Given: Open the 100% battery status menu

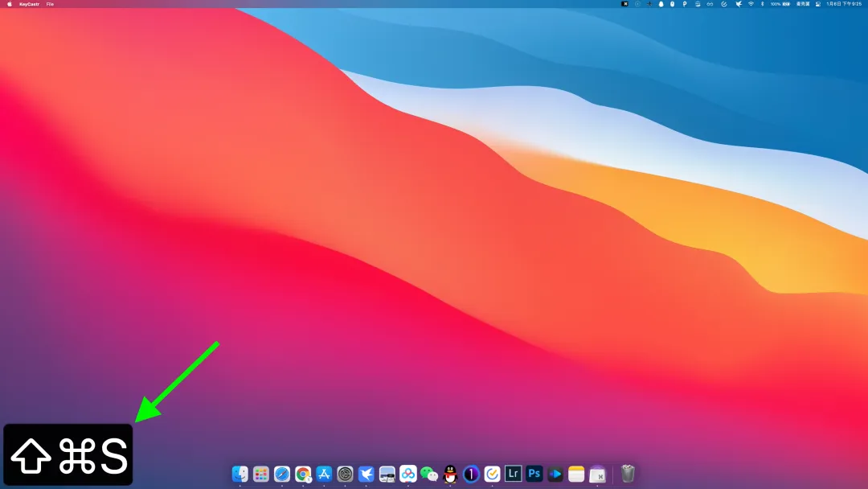Looking at the screenshot, I should click(780, 4).
